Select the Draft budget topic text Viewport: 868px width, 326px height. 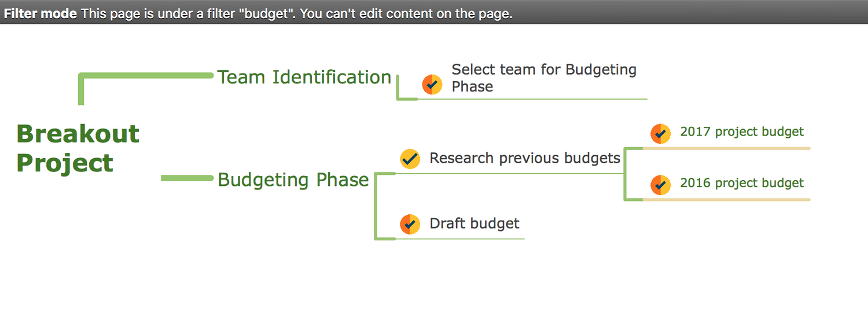click(475, 224)
